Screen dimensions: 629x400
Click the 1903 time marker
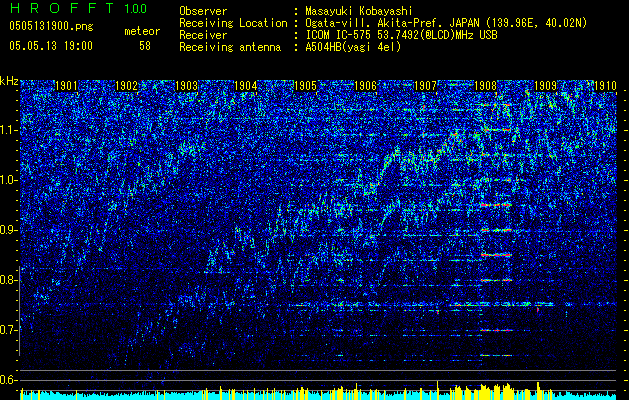point(187,86)
